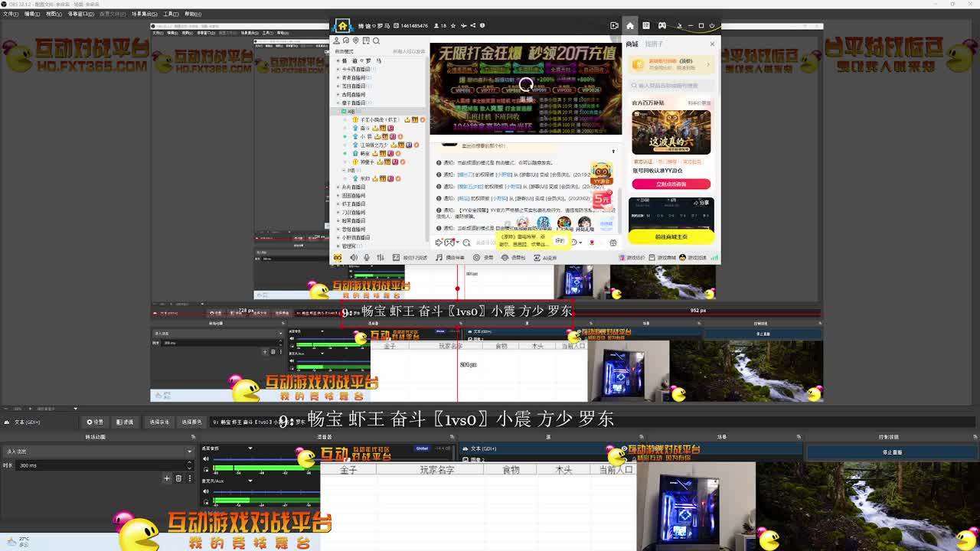Click the video camera icon in YY header
The image size is (980, 551).
(614, 26)
